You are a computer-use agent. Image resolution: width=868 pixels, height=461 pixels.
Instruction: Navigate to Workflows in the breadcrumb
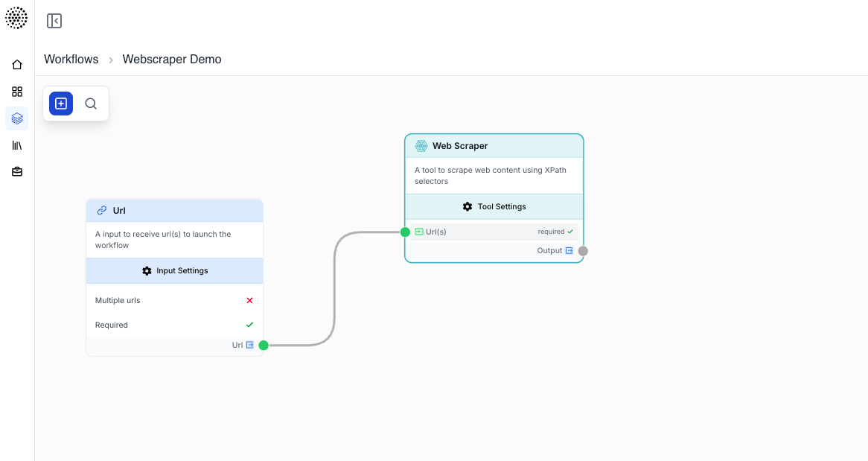[x=71, y=59]
